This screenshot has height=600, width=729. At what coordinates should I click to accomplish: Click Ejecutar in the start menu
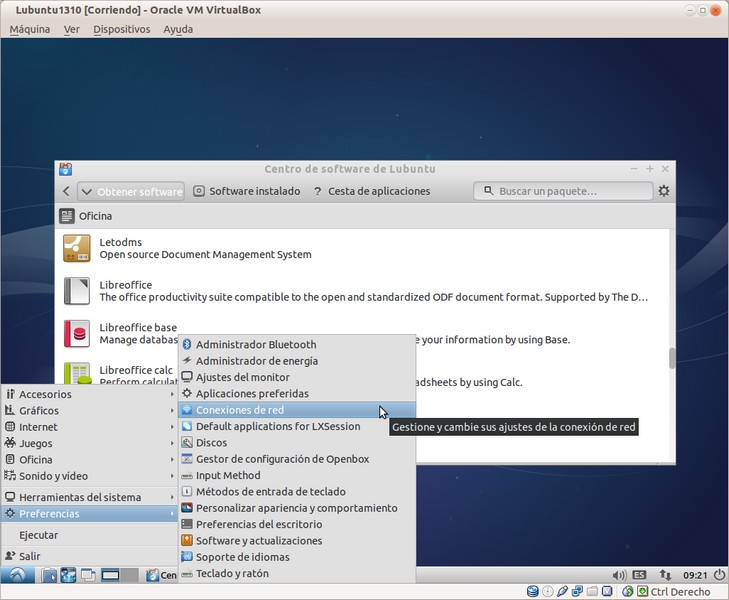coord(89,535)
